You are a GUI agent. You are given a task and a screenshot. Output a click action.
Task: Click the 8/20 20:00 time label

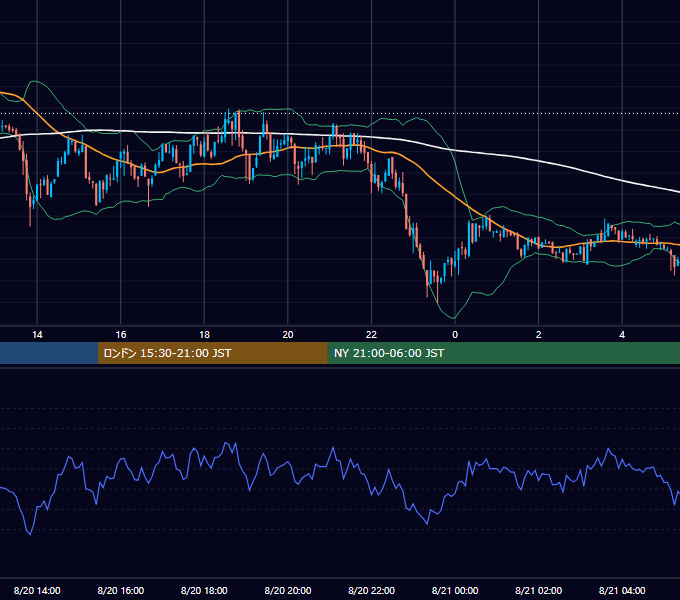point(288,590)
